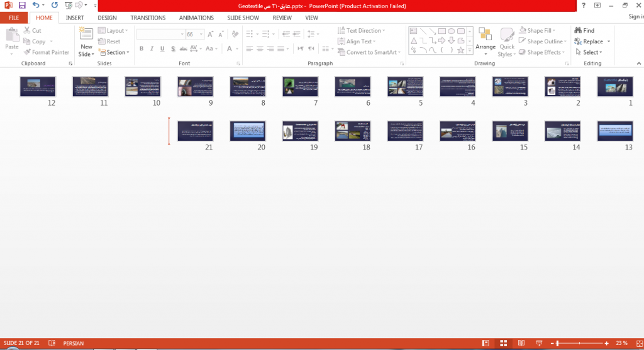Screen dimensions: 644x350
Task: Open the Shape Fill dropdown
Action: pyautogui.click(x=538, y=30)
